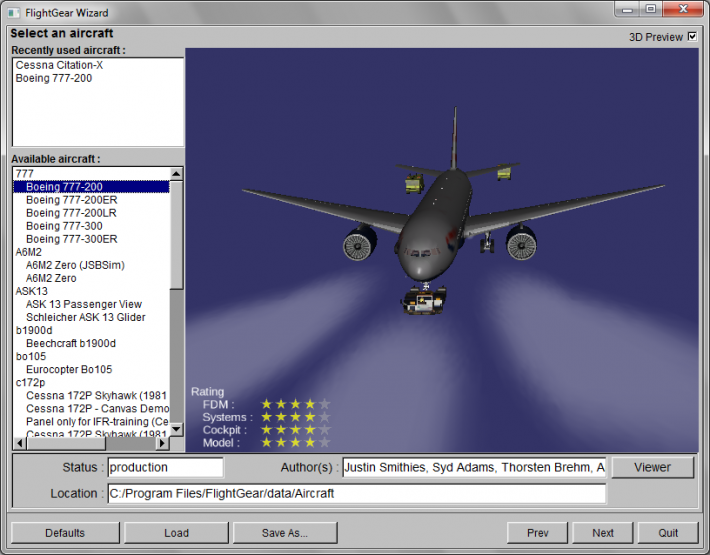Select the 777 group heading in available aircraft

(x=24, y=174)
